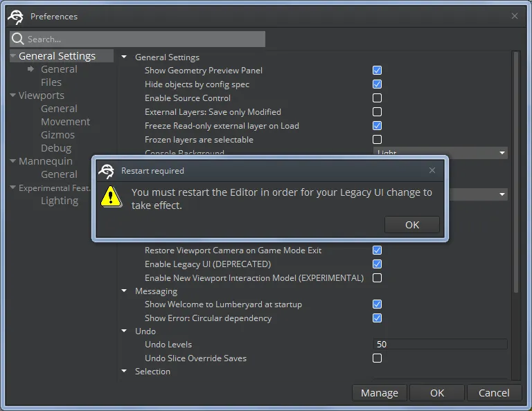Collapse the Undo property group

pyautogui.click(x=124, y=331)
